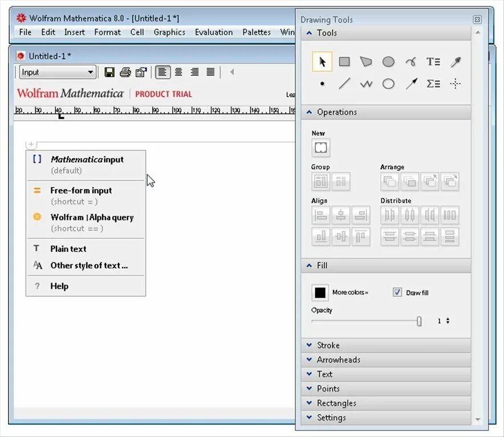Collapse the Tools section
504x437 pixels.
(x=386, y=33)
